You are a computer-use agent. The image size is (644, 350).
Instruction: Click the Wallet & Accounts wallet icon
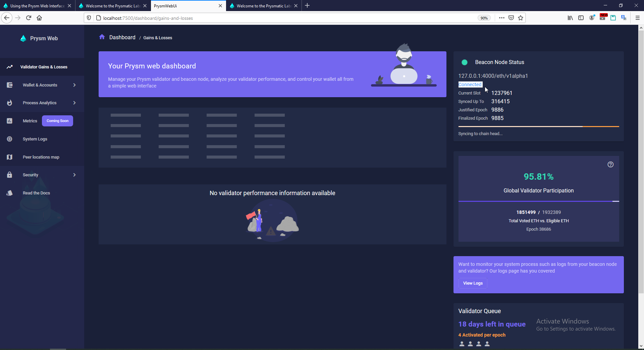coord(10,85)
